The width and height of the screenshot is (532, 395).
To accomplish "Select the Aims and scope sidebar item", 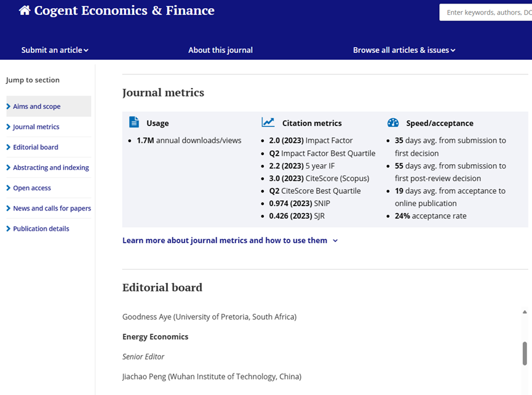I will point(37,106).
